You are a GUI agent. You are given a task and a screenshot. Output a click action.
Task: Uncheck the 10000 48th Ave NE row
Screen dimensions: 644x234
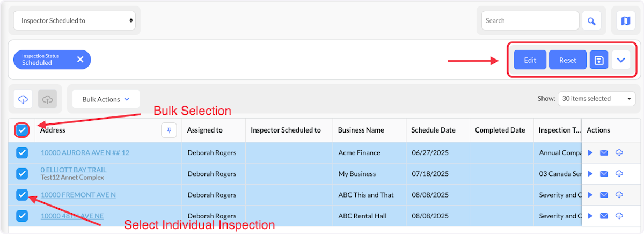tap(21, 216)
